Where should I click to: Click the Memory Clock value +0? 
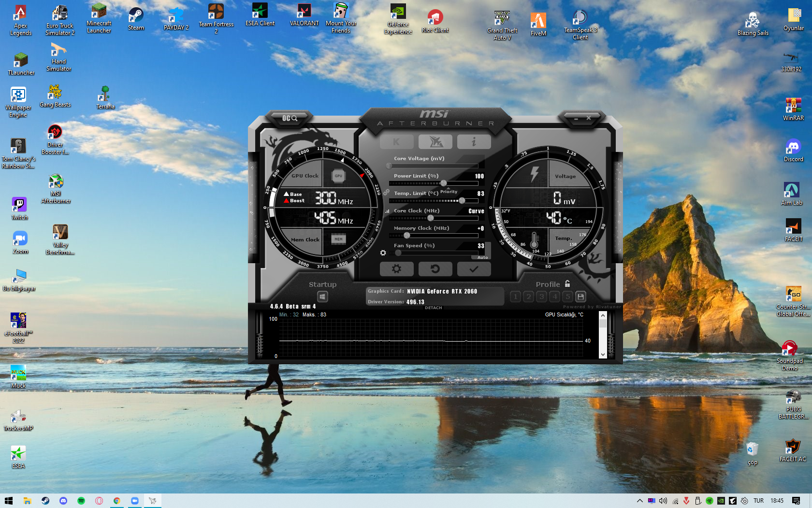coord(480,229)
